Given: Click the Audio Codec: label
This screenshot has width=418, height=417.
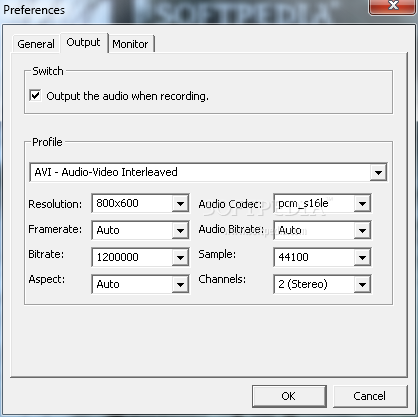Looking at the screenshot, I should (230, 204).
